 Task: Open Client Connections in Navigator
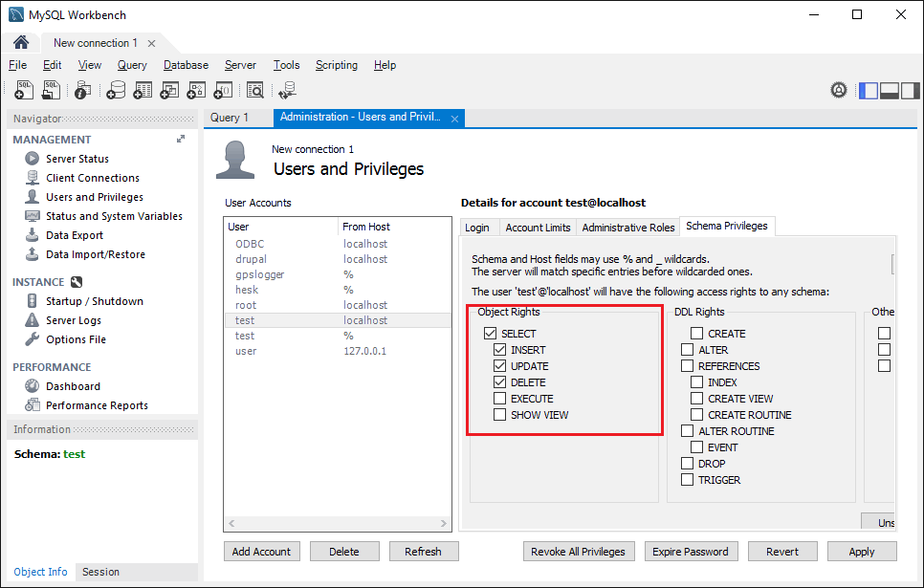[93, 178]
